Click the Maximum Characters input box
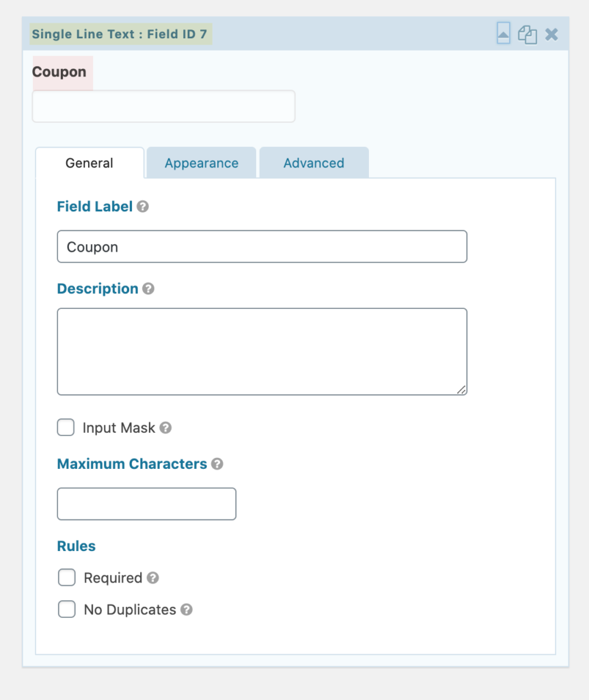The width and height of the screenshot is (589, 700). 146,504
